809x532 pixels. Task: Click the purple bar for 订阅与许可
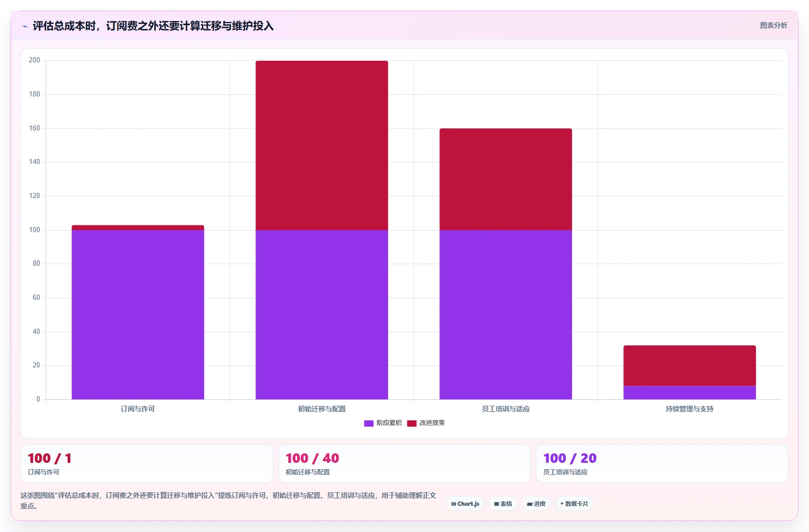pos(138,314)
